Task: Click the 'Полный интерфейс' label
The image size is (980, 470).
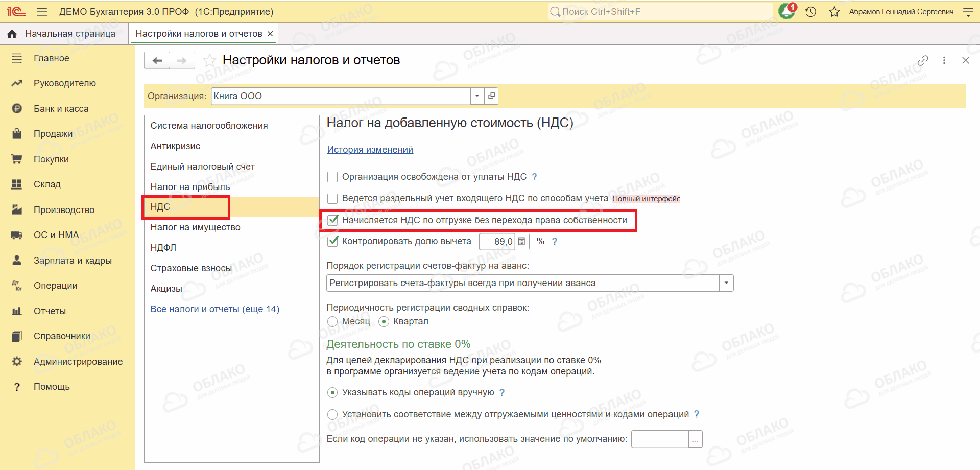Action: [x=647, y=199]
